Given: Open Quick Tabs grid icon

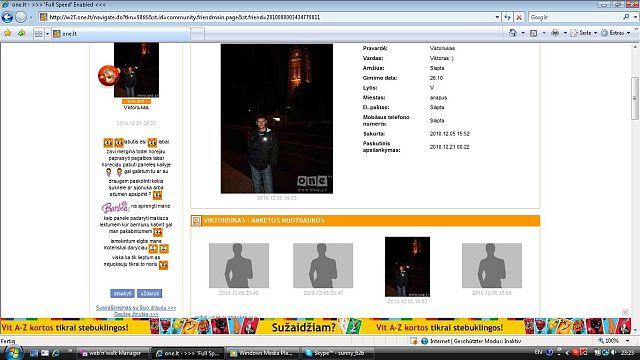Looking at the screenshot, I should [x=38, y=33].
